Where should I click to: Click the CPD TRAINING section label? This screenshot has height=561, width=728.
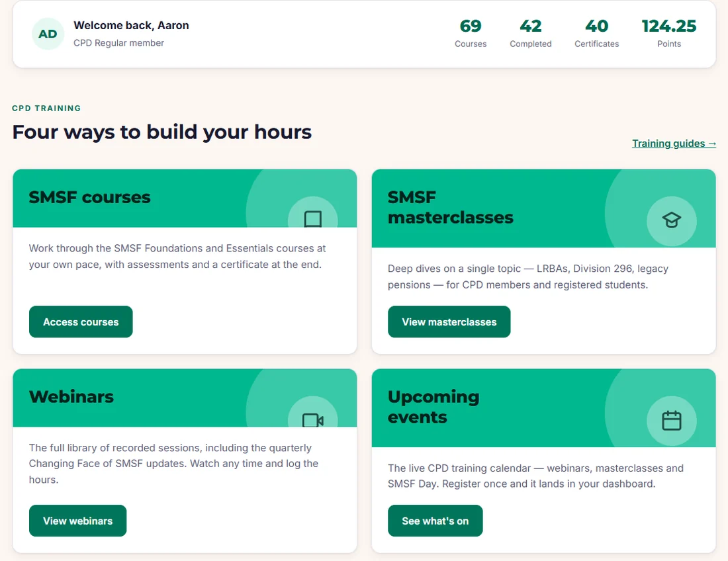pos(46,108)
